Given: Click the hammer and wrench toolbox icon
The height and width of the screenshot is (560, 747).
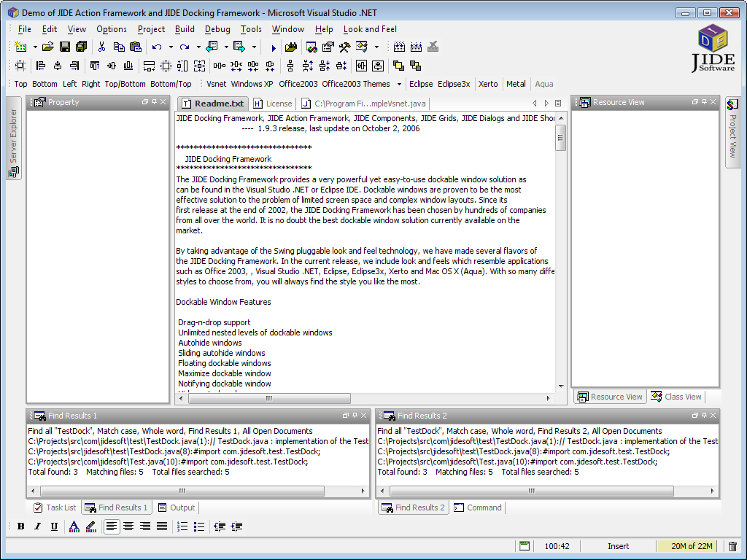Looking at the screenshot, I should tap(344, 47).
